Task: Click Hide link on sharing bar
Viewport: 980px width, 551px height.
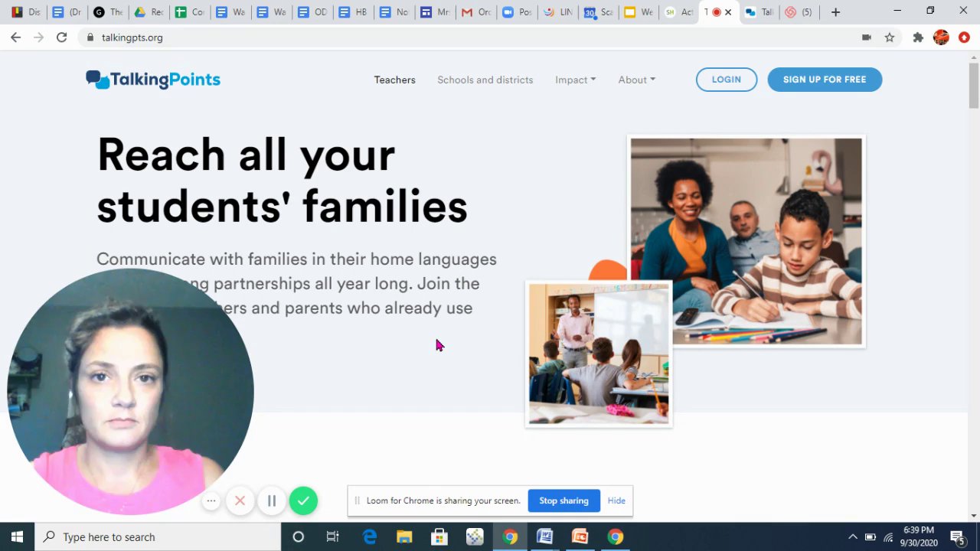Action: click(616, 500)
